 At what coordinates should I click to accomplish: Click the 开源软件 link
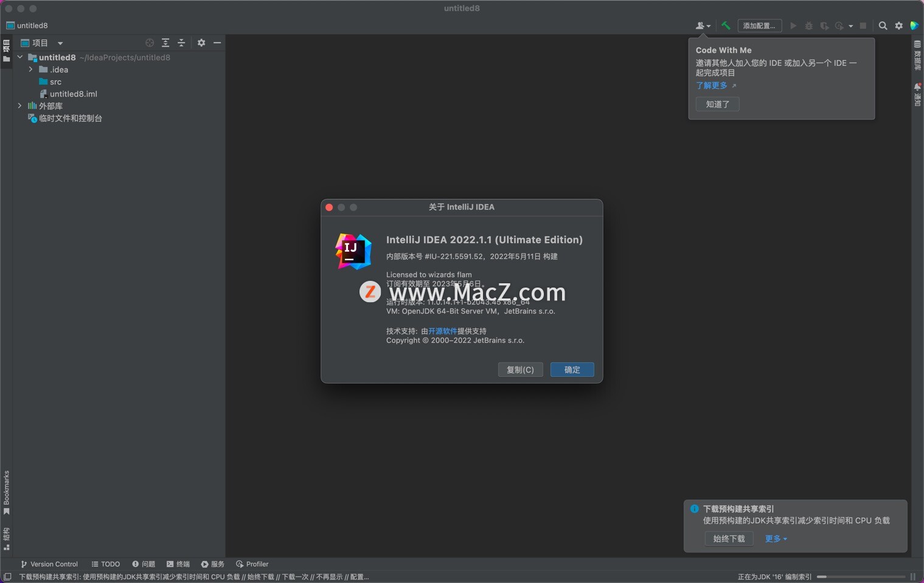tap(443, 331)
